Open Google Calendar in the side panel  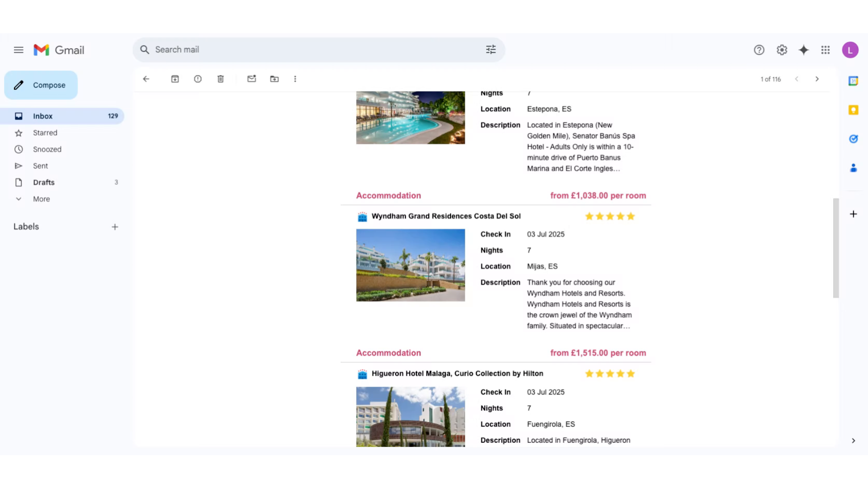(853, 81)
